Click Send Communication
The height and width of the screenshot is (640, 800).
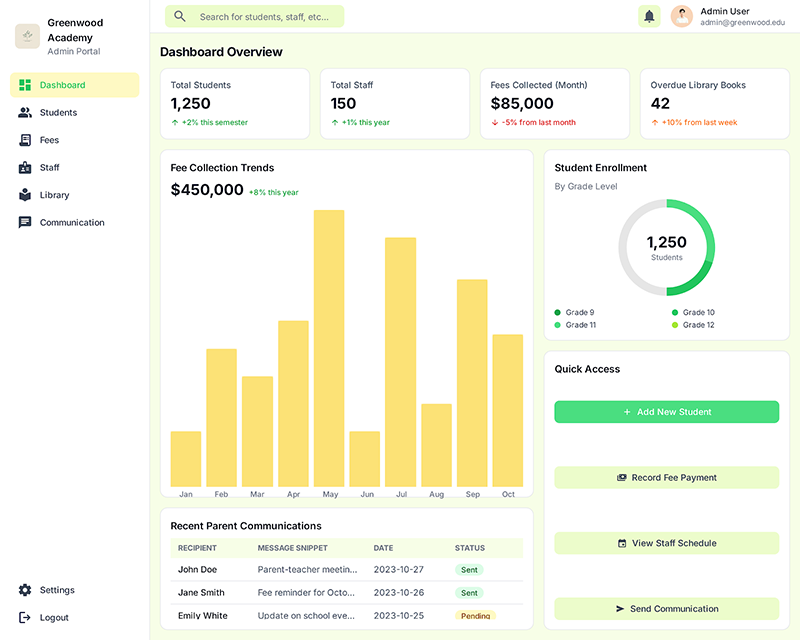tap(666, 608)
